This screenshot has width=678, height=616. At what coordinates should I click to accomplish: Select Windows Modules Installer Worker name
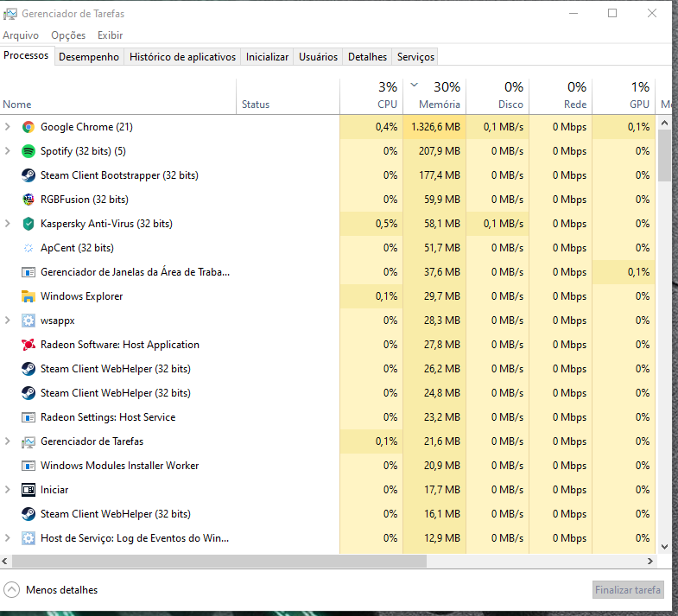(120, 466)
